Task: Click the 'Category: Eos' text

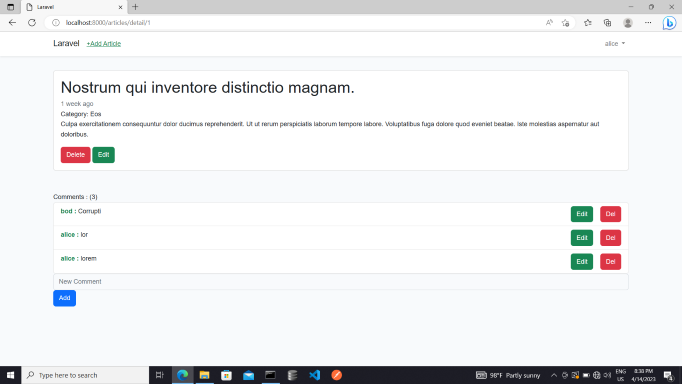Action: tap(81, 114)
